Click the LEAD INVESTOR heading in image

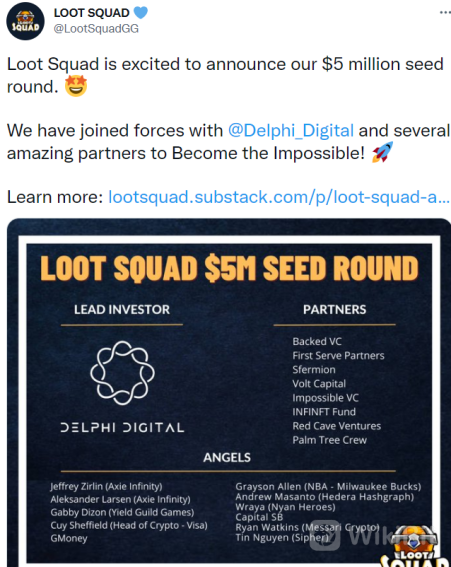[122, 310]
